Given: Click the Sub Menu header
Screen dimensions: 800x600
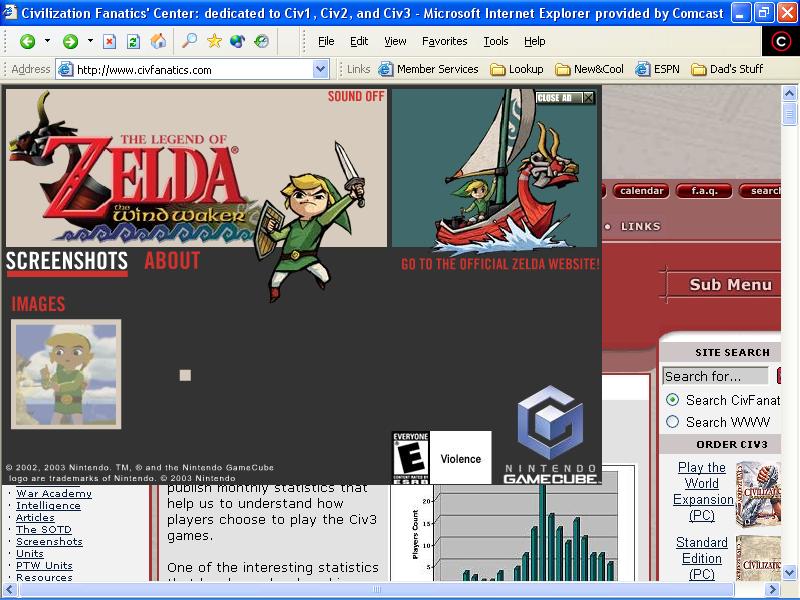Looking at the screenshot, I should (x=730, y=285).
